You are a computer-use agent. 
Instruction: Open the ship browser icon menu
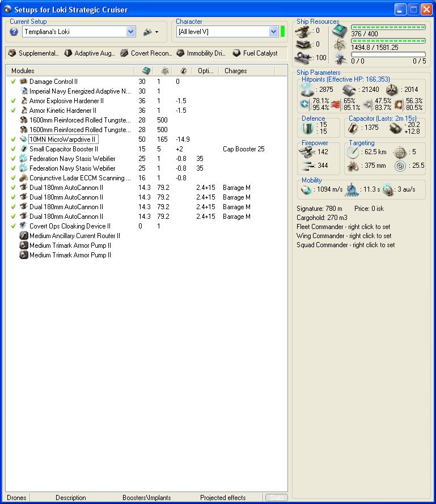pos(151,32)
